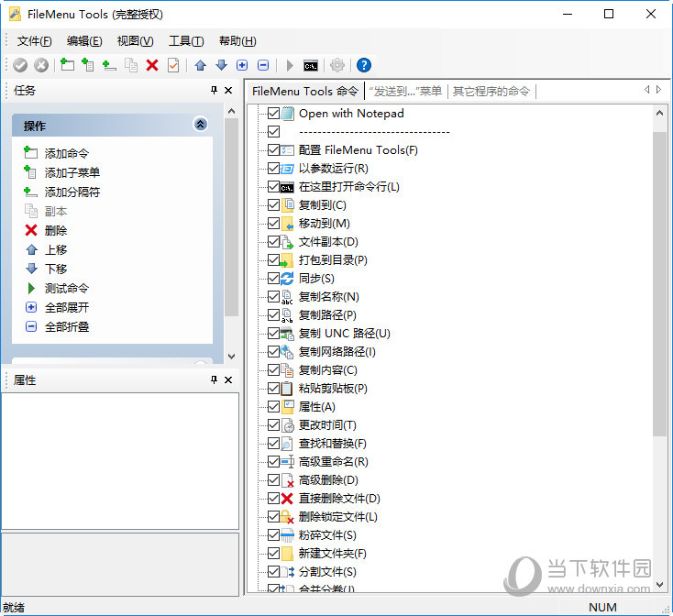673x616 pixels.
Task: Click the expand all plus icon in the toolbar
Action: click(x=242, y=65)
